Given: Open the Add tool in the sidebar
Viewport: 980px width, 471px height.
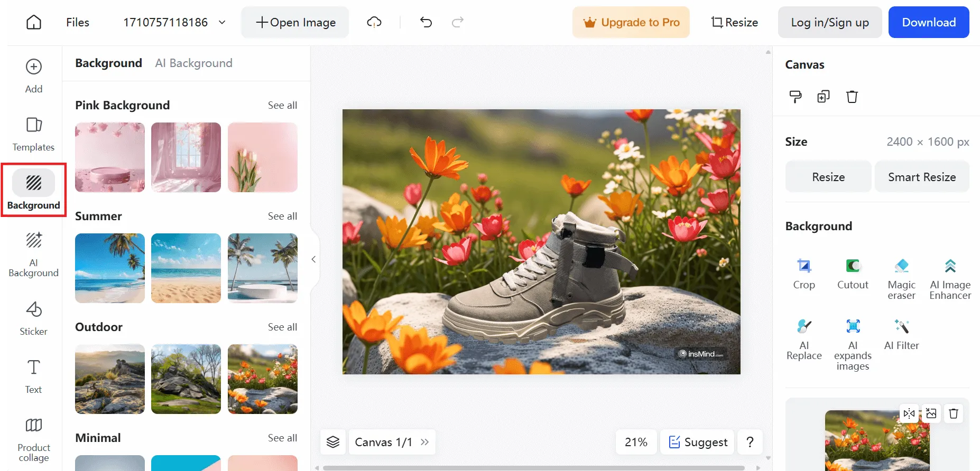Looking at the screenshot, I should (x=34, y=76).
